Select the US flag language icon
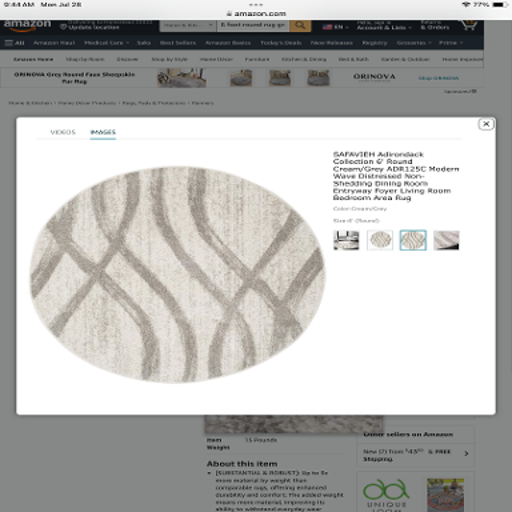Image resolution: width=512 pixels, height=512 pixels. point(327,27)
